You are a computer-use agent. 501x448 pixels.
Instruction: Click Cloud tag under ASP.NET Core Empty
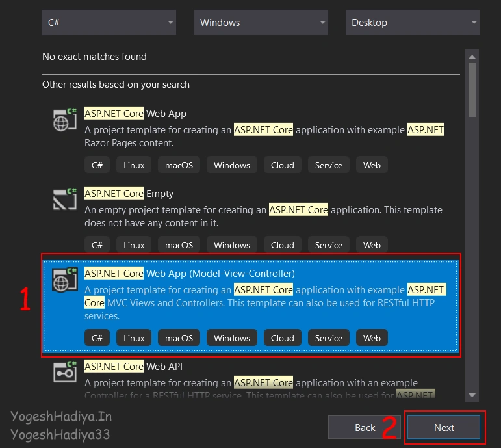click(283, 245)
